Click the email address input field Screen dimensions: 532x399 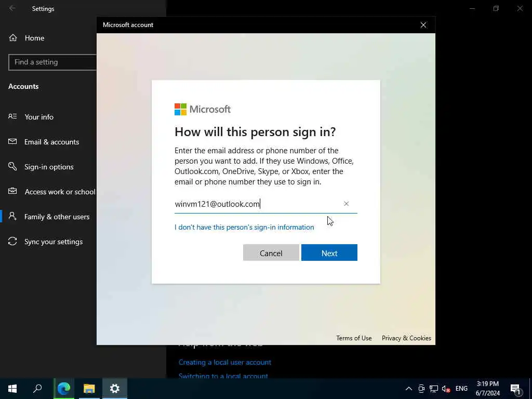pos(265,204)
